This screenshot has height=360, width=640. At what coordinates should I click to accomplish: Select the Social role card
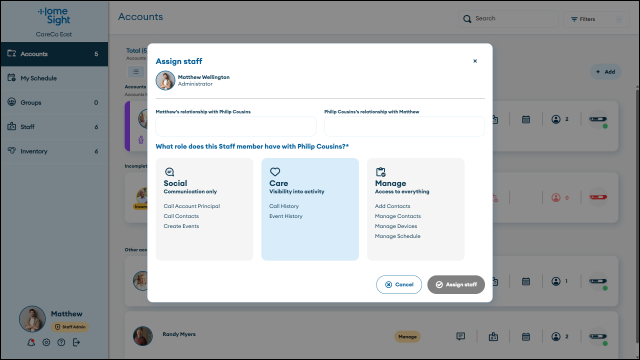(204, 209)
